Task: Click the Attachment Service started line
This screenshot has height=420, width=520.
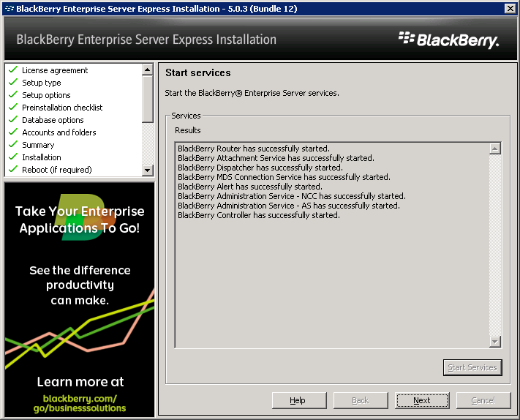Action: click(276, 158)
